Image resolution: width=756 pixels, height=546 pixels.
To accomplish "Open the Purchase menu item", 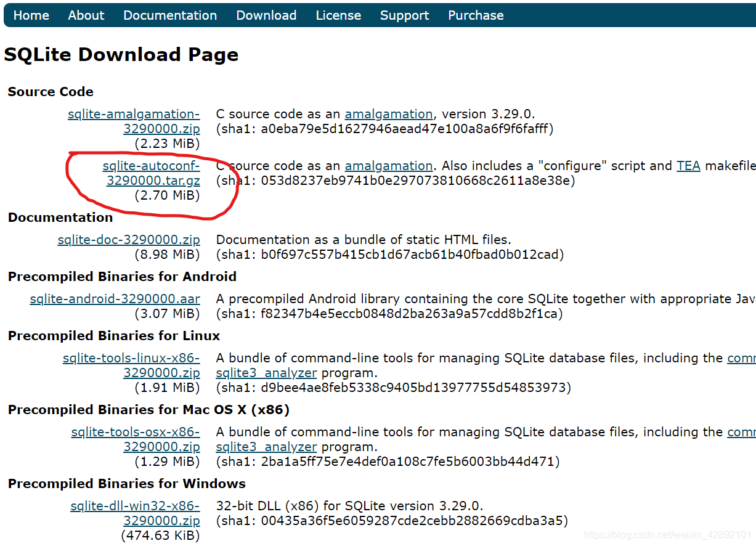I will 476,15.
